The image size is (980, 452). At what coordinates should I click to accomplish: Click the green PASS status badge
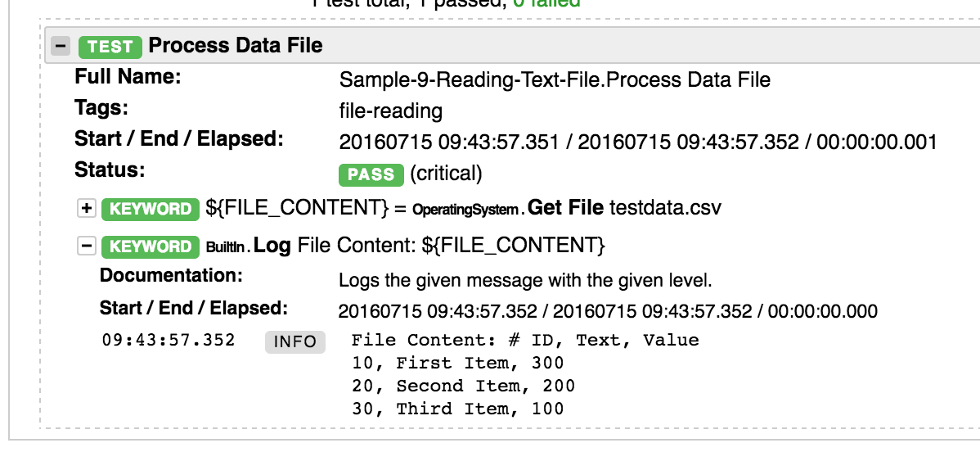pyautogui.click(x=371, y=174)
